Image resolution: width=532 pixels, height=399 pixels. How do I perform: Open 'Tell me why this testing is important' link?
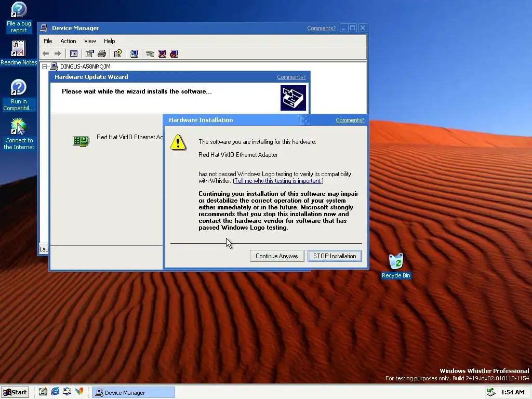(277, 181)
